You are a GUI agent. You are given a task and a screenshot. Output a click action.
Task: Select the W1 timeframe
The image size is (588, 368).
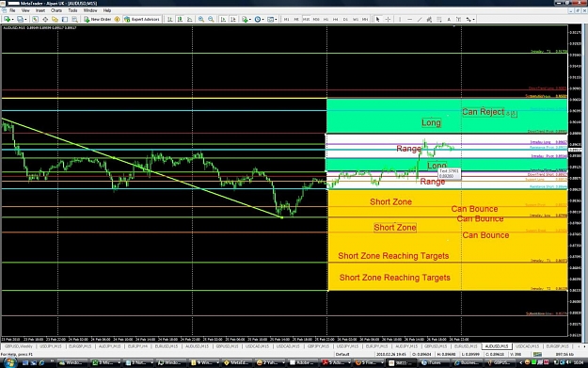tap(355, 19)
